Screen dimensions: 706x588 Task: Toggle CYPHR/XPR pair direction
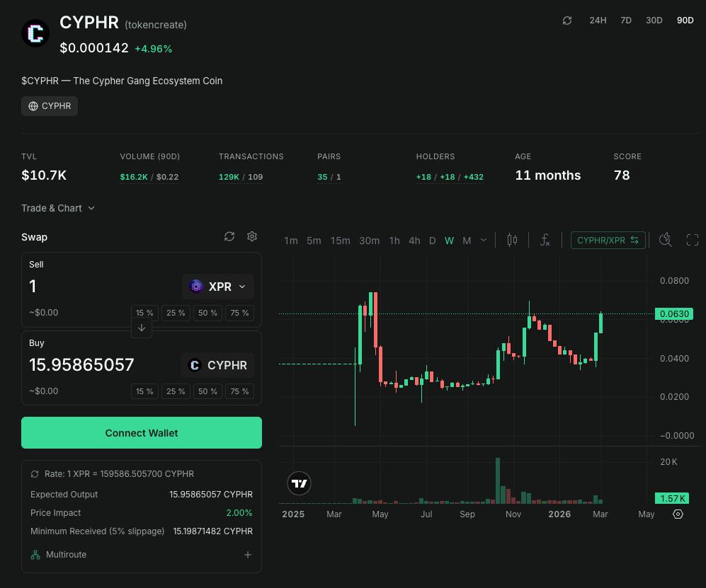pyautogui.click(x=608, y=241)
